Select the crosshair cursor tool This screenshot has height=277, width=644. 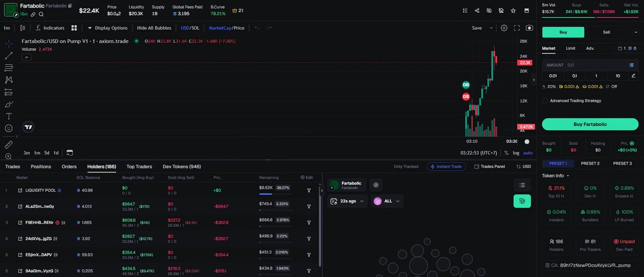pyautogui.click(x=9, y=43)
